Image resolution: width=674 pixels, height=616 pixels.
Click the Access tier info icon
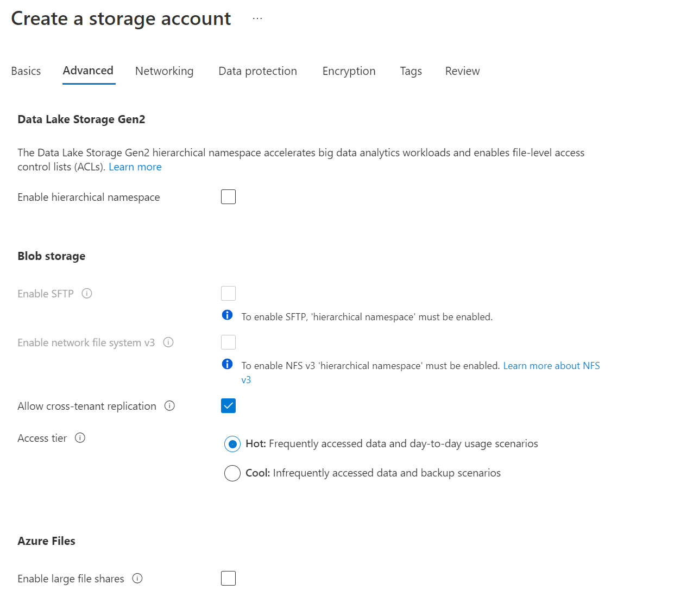pyautogui.click(x=80, y=438)
